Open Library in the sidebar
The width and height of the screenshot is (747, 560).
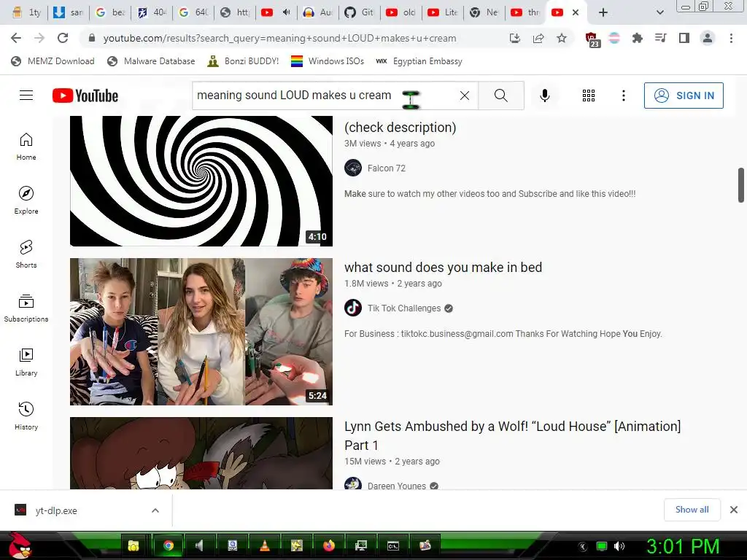pyautogui.click(x=26, y=362)
